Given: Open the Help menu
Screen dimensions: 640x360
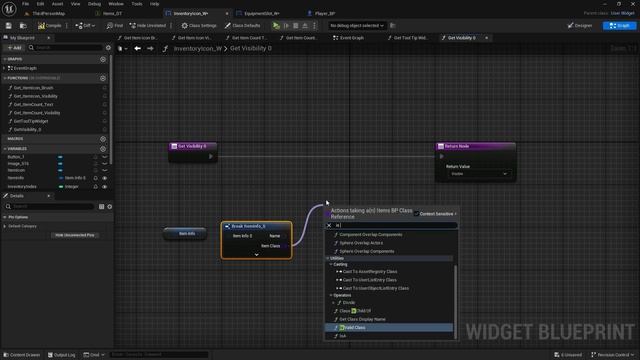Looking at the screenshot, I should tap(154, 4).
